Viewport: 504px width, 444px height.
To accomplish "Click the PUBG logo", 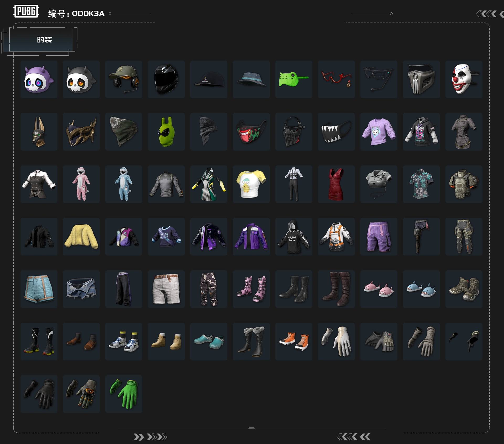I will click(x=26, y=11).
